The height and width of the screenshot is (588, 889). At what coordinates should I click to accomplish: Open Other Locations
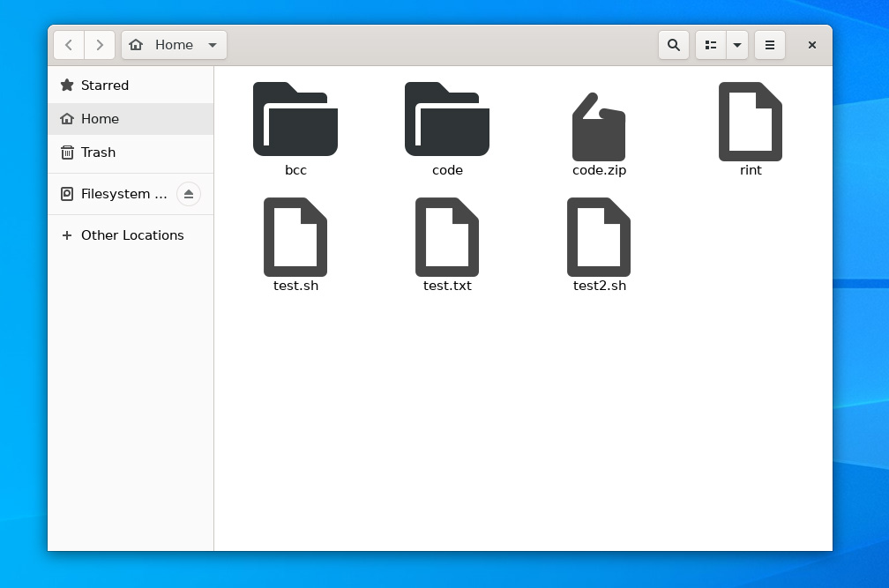[132, 235]
